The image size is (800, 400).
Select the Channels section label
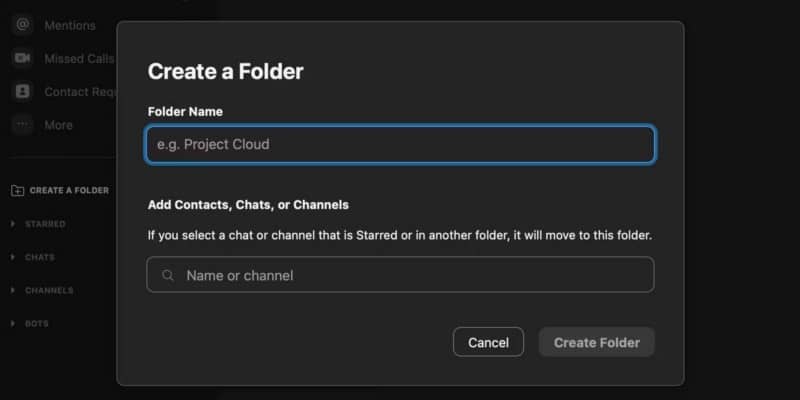point(49,291)
